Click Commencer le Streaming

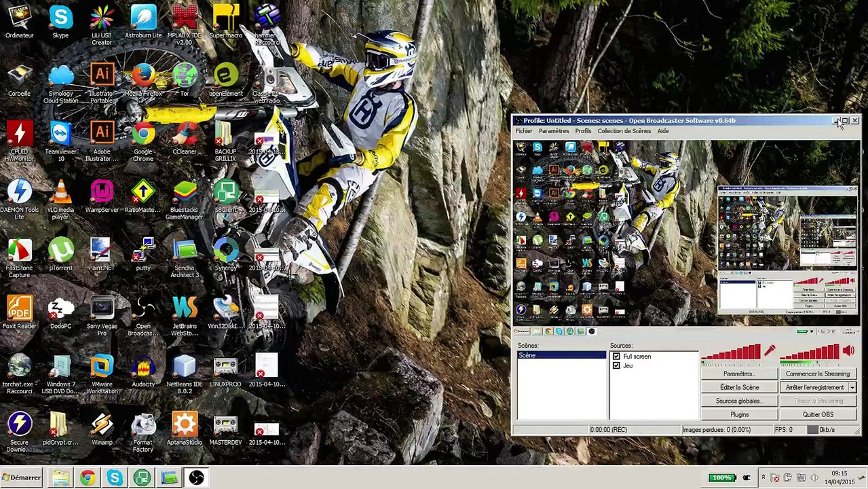tap(818, 374)
